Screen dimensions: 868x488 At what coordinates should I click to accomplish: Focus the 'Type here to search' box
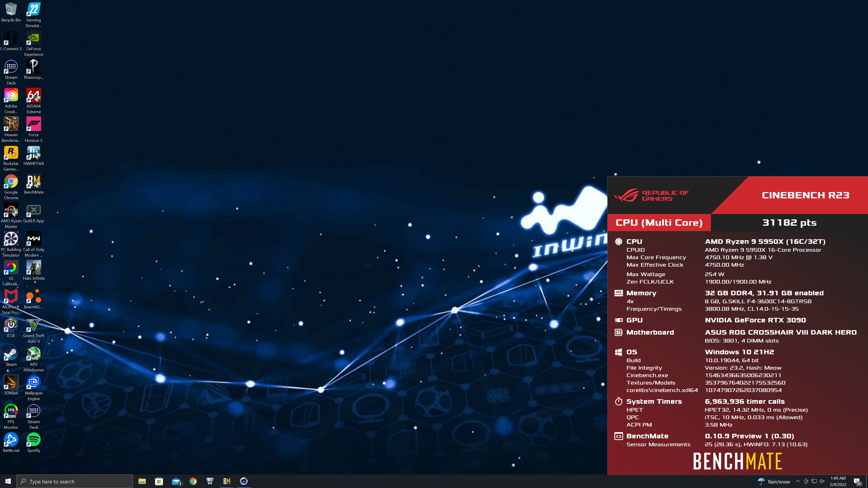pos(74,481)
